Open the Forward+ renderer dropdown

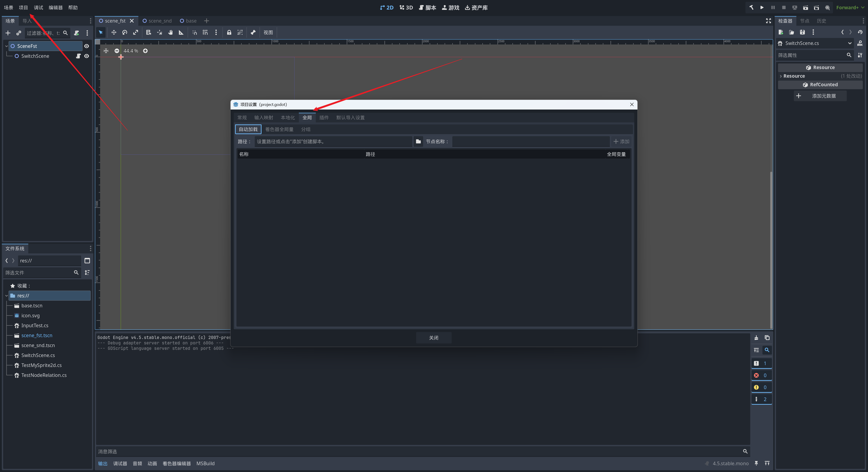(x=850, y=7)
